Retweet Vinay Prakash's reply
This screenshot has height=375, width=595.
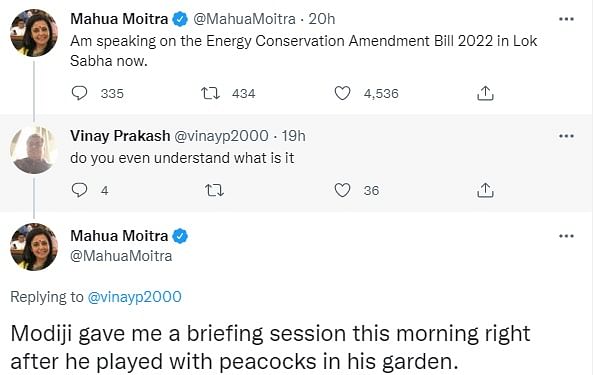click(214, 190)
